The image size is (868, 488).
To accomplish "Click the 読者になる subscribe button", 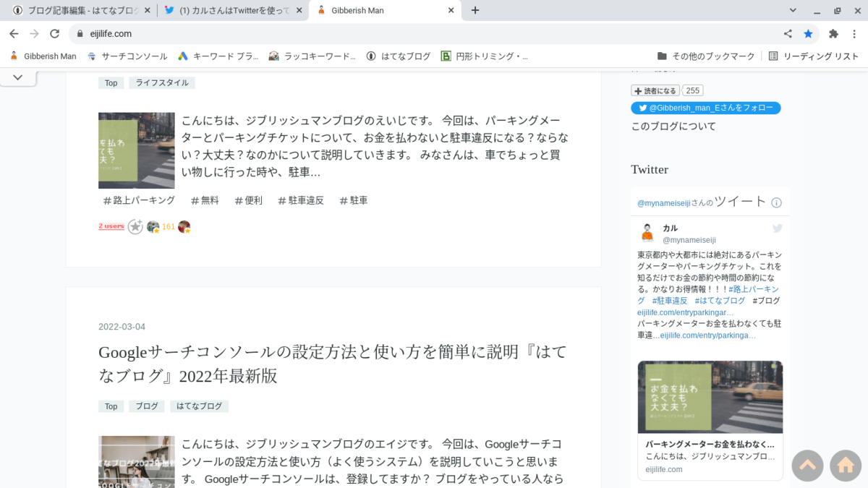I will [x=655, y=90].
